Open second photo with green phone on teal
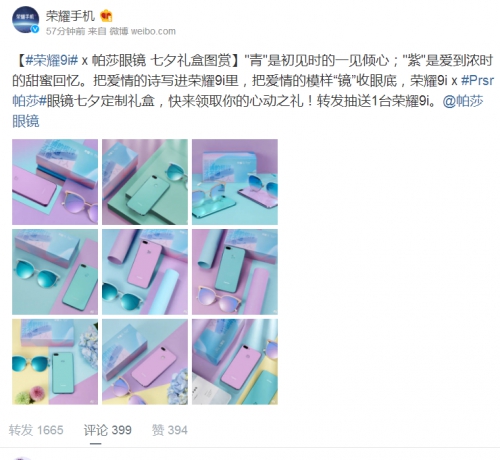This screenshot has height=460, width=500. coord(145,182)
